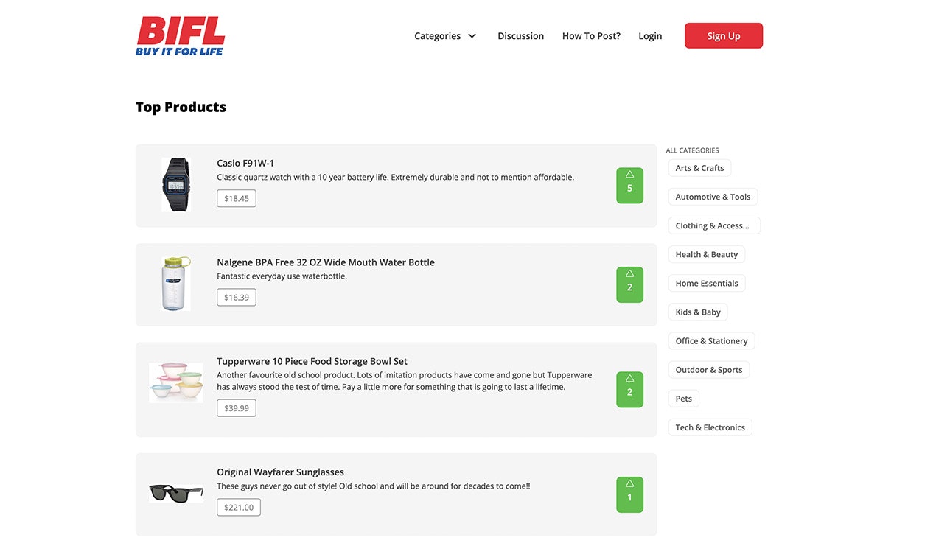936x560 pixels.
Task: Click the $39.99 price tag
Action: 237,408
